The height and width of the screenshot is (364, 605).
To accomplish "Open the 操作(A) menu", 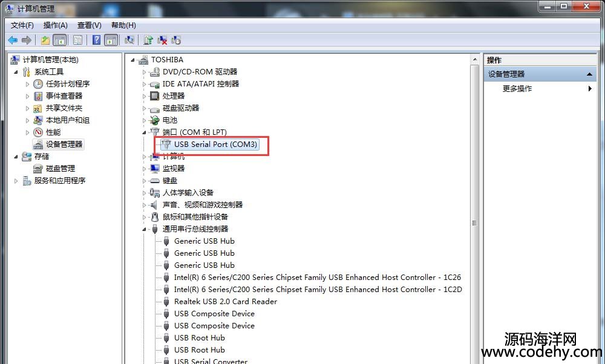I will [55, 25].
